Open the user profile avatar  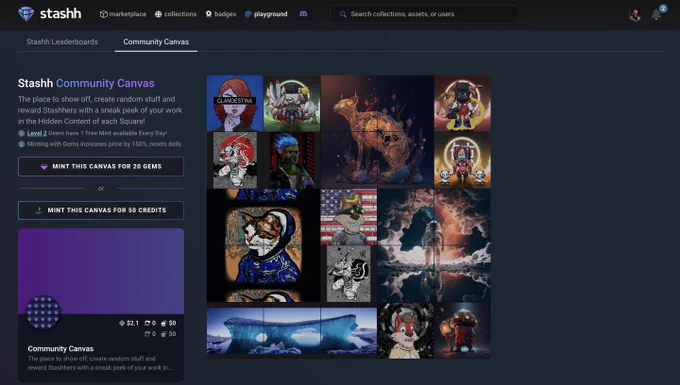(634, 15)
